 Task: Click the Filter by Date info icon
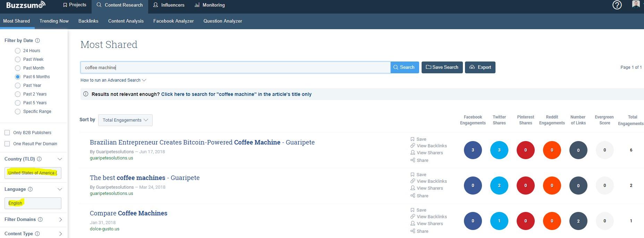click(x=37, y=41)
